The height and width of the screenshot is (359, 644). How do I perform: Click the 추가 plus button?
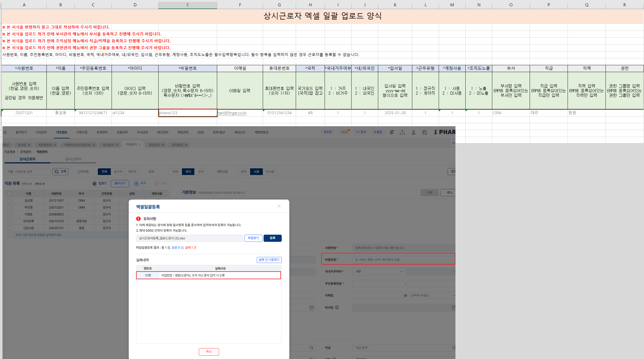click(x=140, y=183)
